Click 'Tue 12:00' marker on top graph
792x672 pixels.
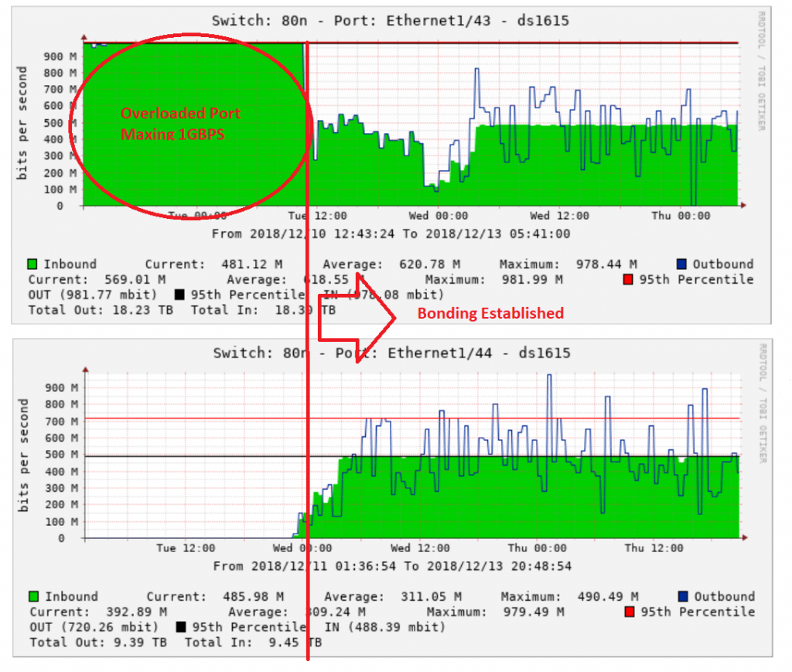point(317,216)
